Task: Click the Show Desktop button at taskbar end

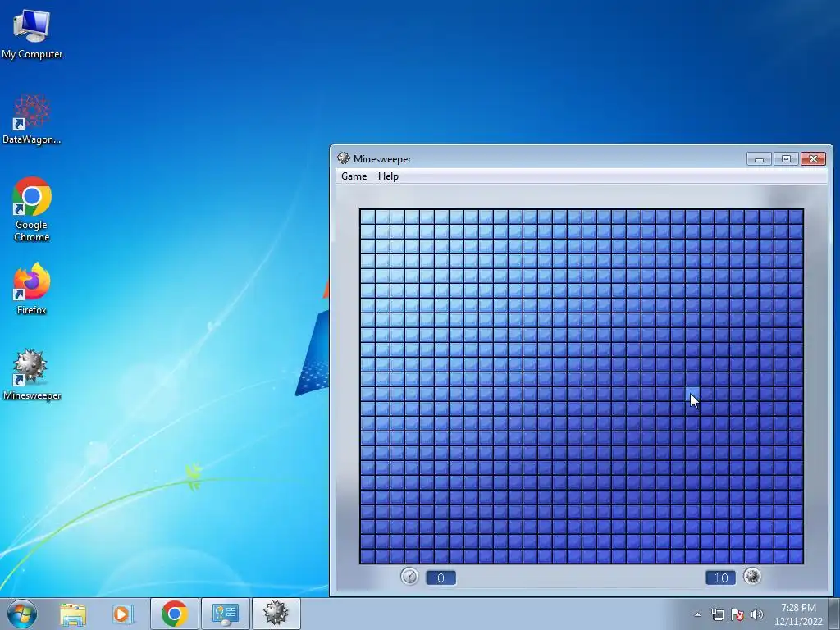Action: point(834,614)
